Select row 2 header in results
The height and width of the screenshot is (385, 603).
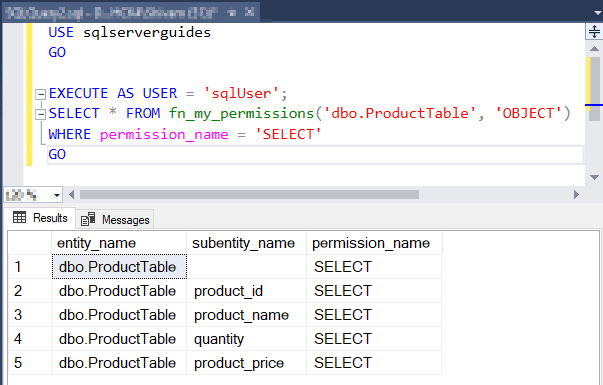pyautogui.click(x=30, y=291)
